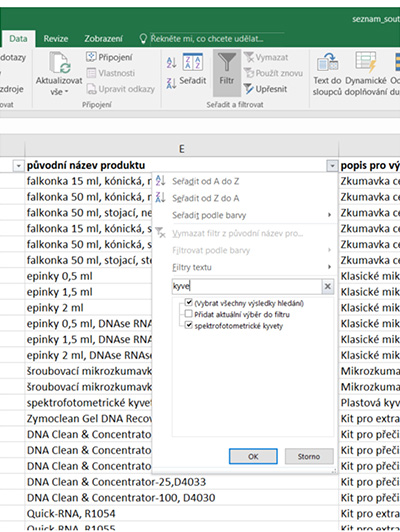This screenshot has height=532, width=400.
Task: Click OK in filter menu
Action: (x=253, y=456)
